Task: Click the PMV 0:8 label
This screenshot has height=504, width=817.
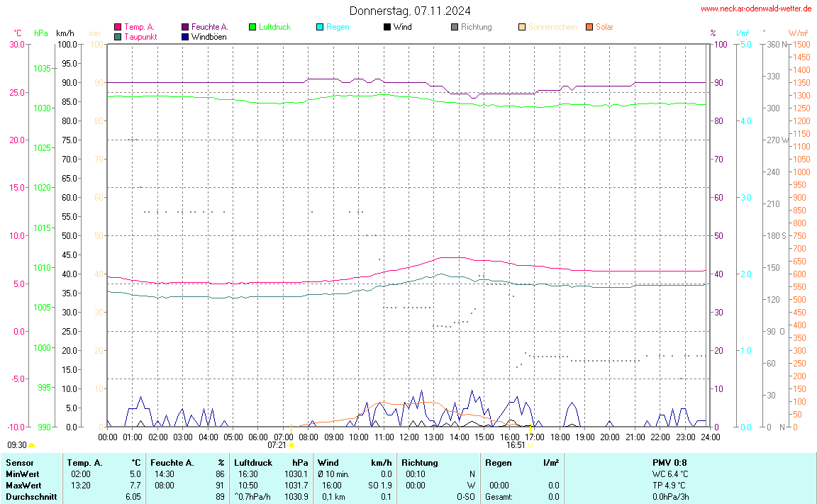Action: [x=669, y=463]
